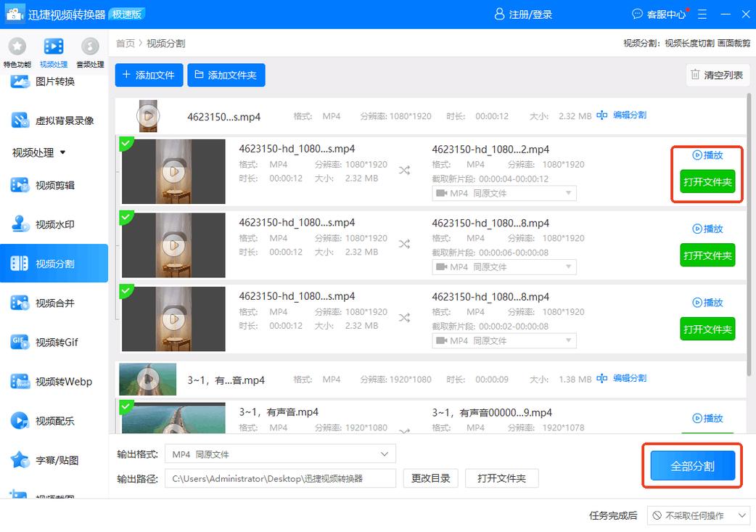Uncheck the segment 00:00:06-00:00:08 checkbox

tap(126, 217)
